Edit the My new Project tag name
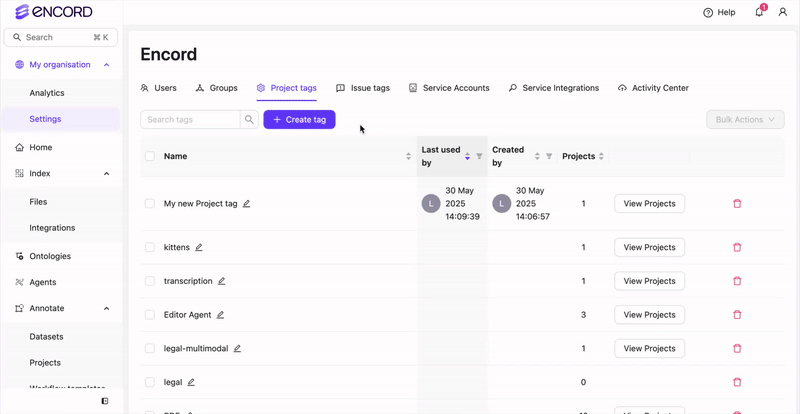Viewport: 800px width, 414px height. coord(246,204)
